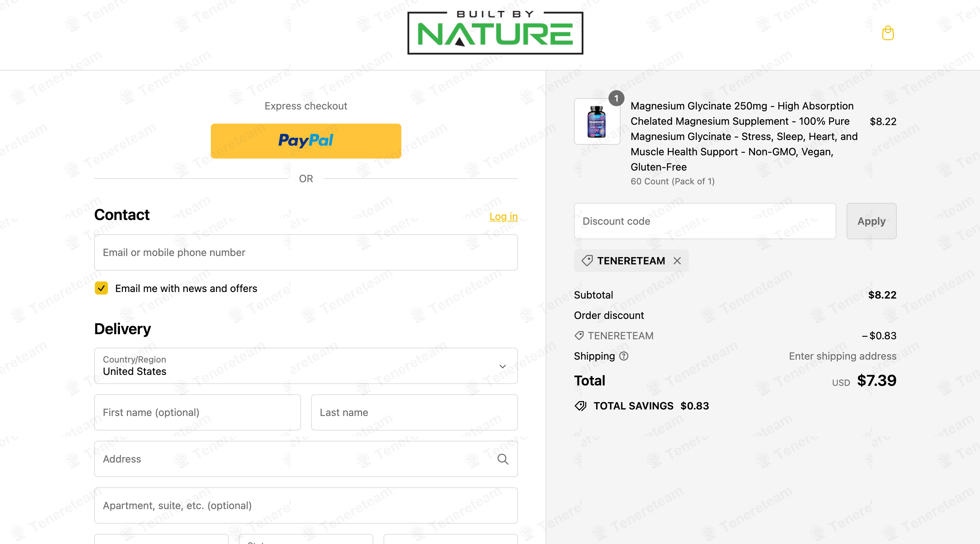Image resolution: width=980 pixels, height=544 pixels.
Task: Click the $7.39 total amount
Action: 876,380
